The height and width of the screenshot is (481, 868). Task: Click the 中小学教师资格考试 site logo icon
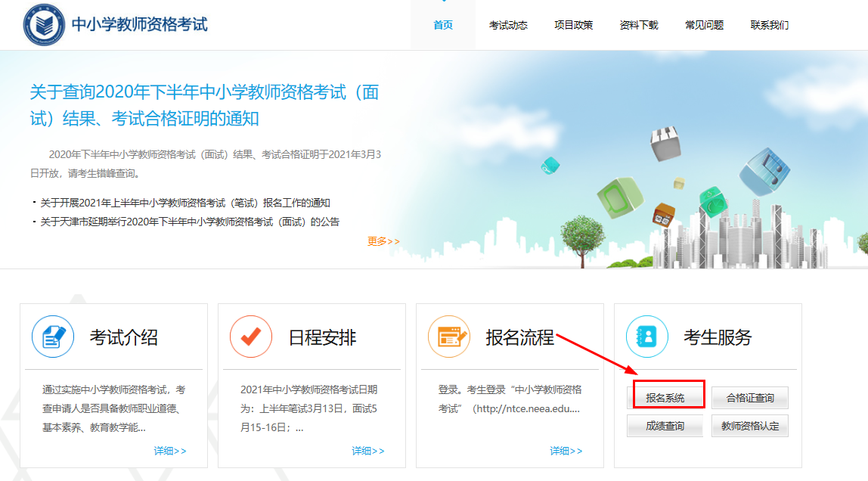(43, 24)
